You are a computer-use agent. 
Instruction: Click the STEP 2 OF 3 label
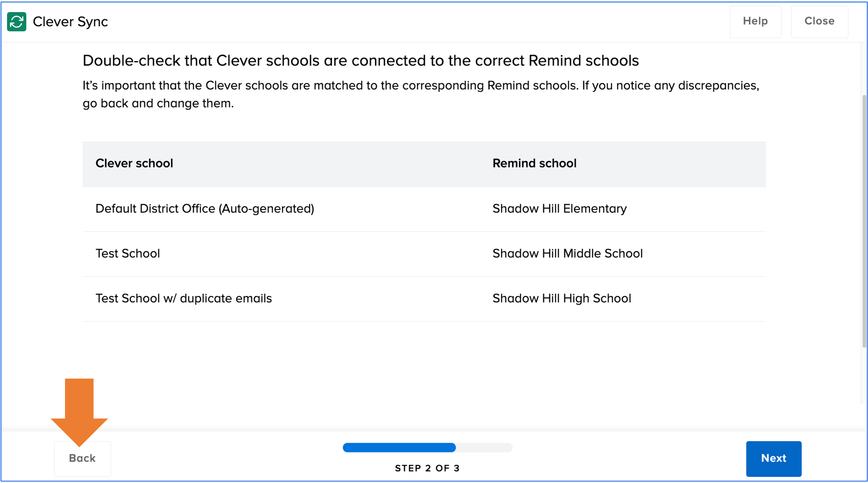point(427,468)
